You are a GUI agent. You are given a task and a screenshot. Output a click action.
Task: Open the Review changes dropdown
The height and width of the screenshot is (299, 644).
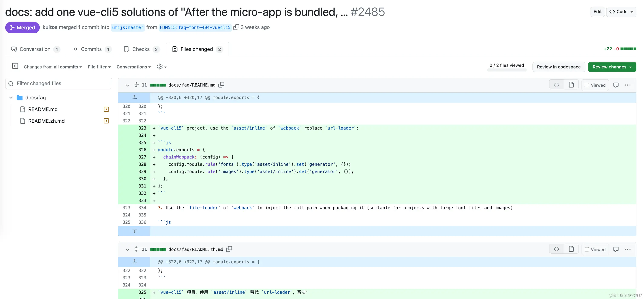click(612, 67)
